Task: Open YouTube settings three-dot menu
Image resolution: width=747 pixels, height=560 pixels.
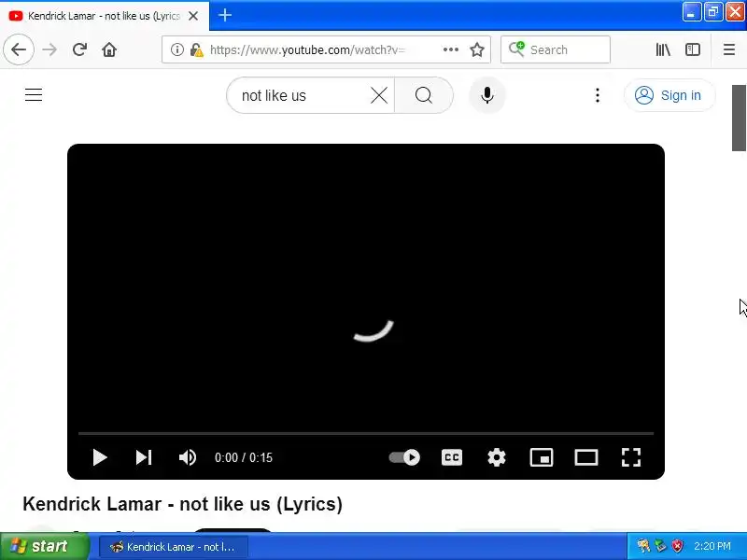Action: (598, 95)
